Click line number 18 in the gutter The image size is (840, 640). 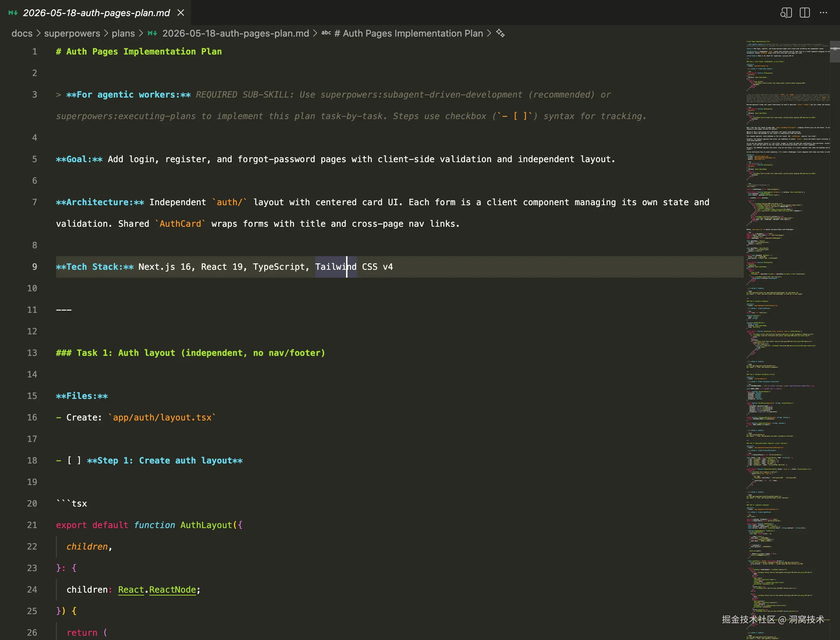click(32, 461)
